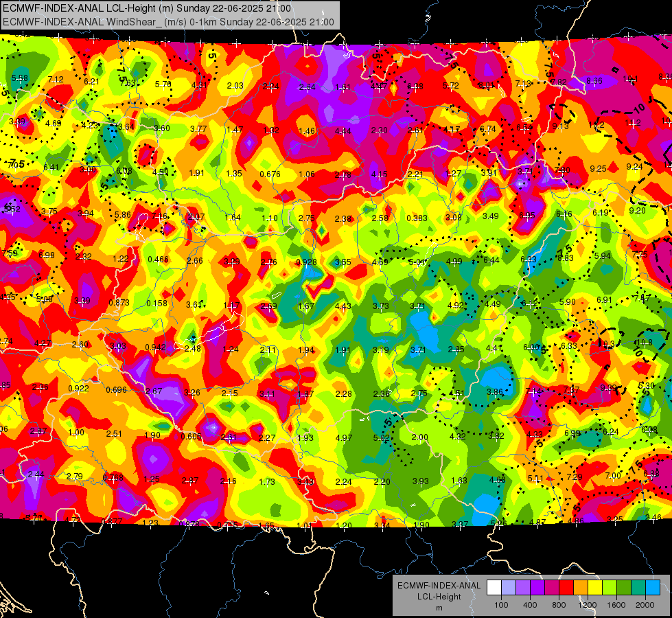This screenshot has height=618, width=672.
Task: Click the wind shear value 9.25
Action: click(x=599, y=169)
